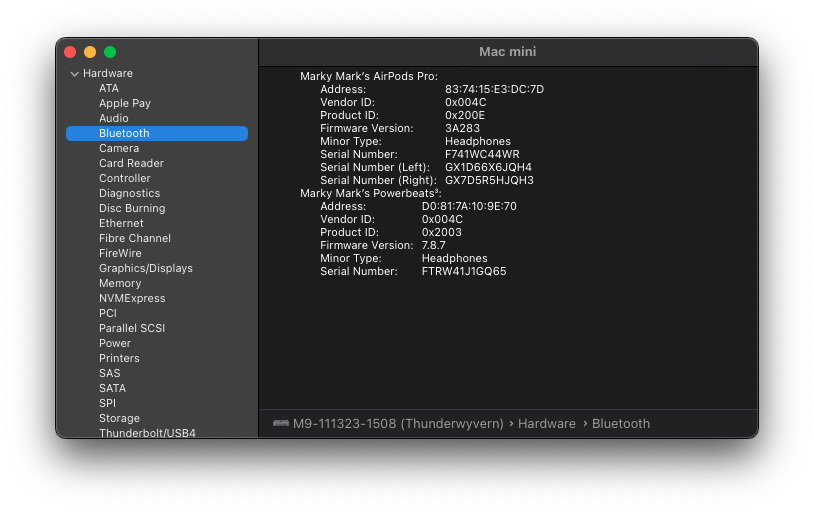Click Bluetooth in the bottom path bar

620,424
